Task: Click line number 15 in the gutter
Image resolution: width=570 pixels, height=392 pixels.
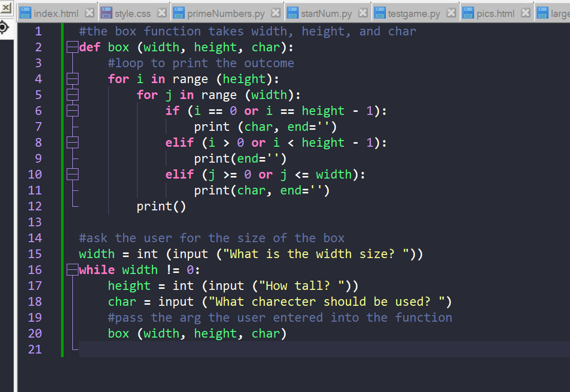Action: pyautogui.click(x=35, y=253)
